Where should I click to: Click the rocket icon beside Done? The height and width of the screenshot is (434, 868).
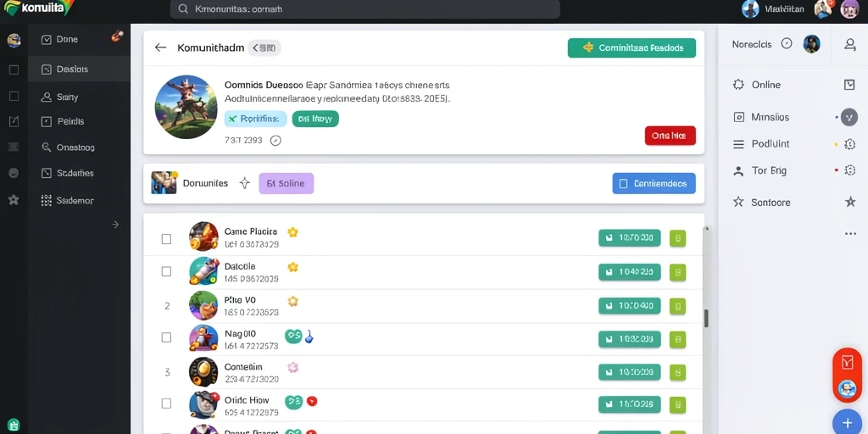(x=117, y=36)
